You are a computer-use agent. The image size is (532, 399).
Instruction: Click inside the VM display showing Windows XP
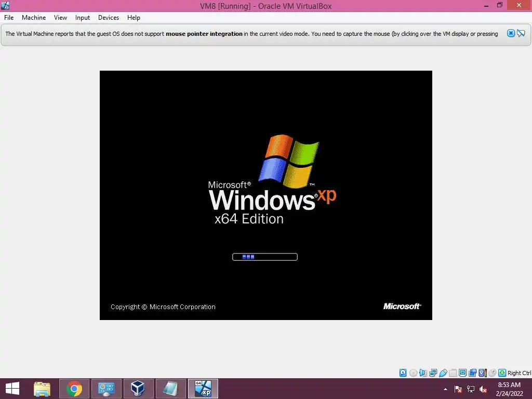[x=265, y=195]
